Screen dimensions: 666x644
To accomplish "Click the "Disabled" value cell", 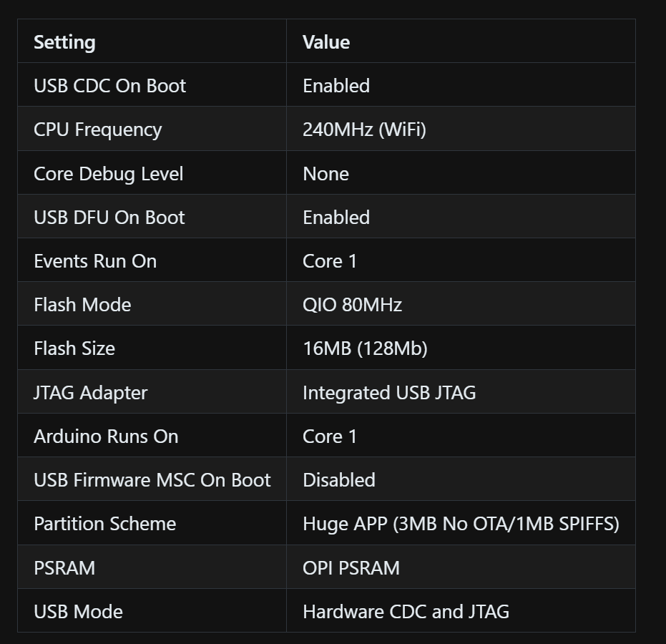I will (x=338, y=480).
